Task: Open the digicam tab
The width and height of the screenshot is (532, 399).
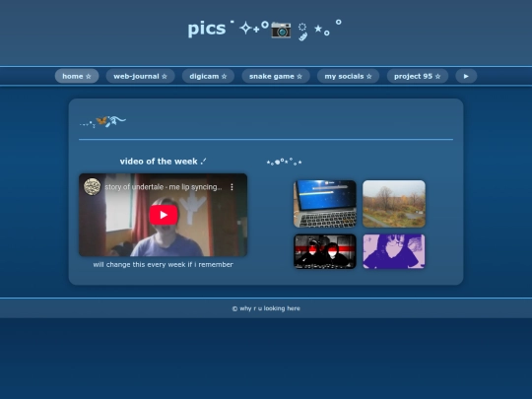Action: tap(208, 76)
